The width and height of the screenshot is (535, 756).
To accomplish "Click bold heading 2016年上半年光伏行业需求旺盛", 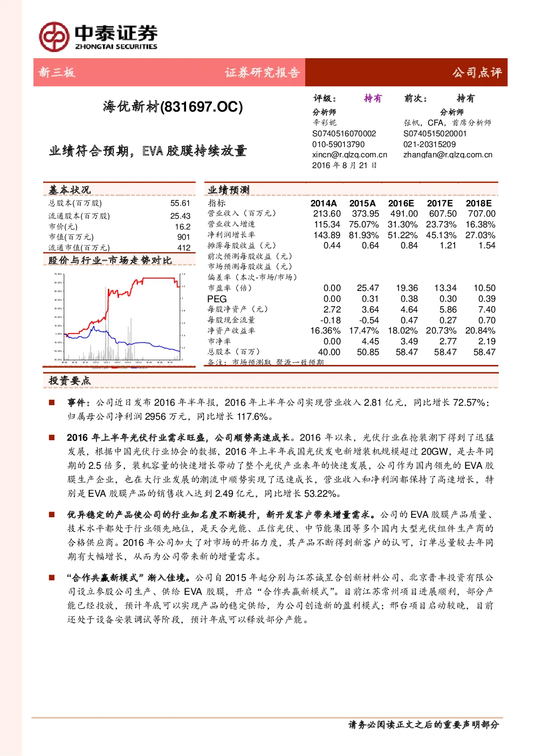I will click(x=135, y=438).
